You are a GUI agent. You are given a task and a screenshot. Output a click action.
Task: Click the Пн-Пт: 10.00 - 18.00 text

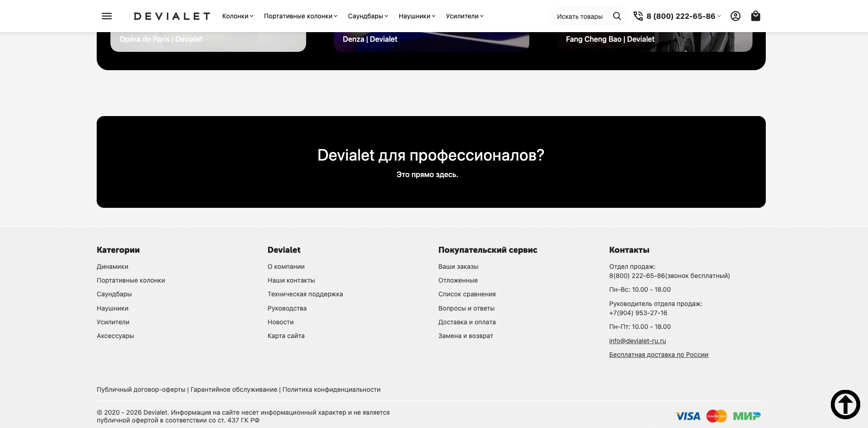point(640,327)
